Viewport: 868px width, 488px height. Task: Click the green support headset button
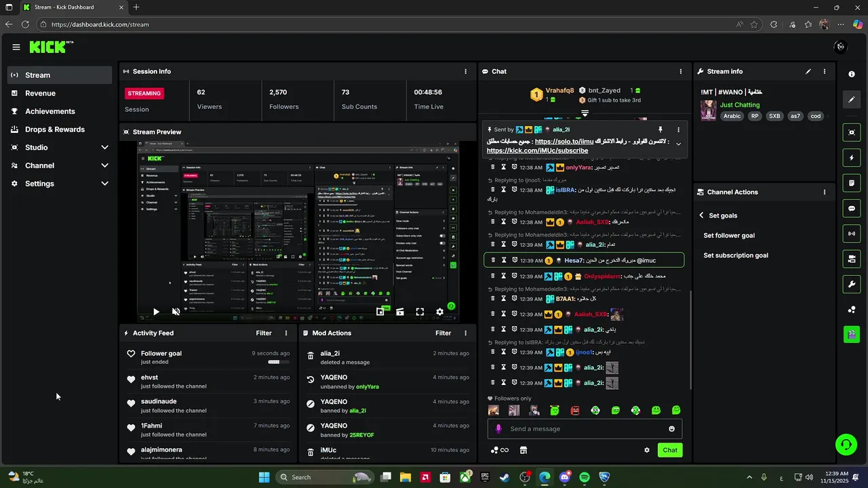[x=846, y=445]
